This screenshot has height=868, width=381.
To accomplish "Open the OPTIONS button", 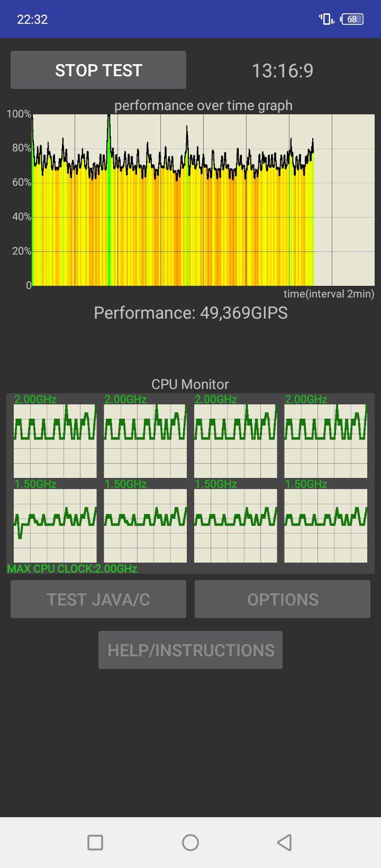I will 283,599.
